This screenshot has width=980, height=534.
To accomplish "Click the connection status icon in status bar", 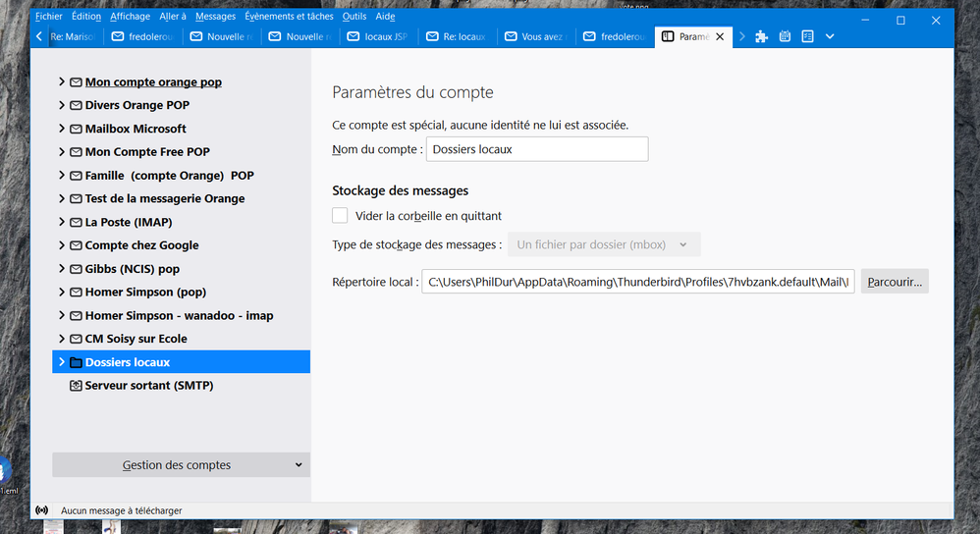I will coord(41,510).
